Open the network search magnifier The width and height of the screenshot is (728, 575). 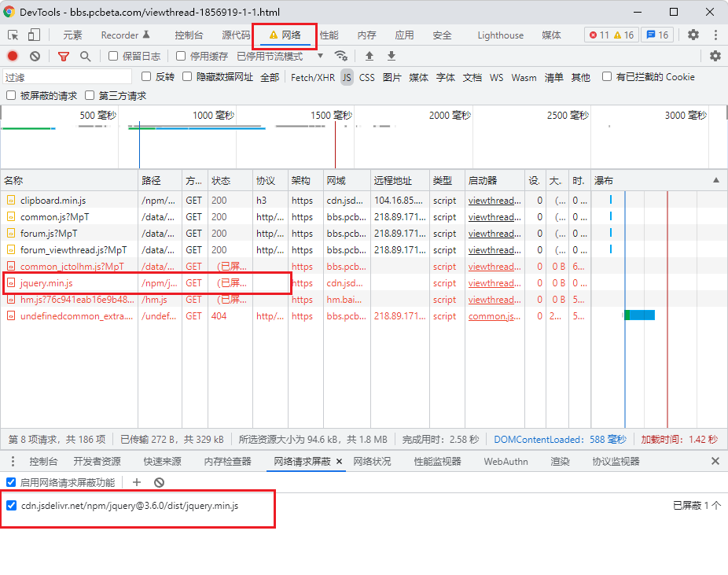[x=85, y=56]
